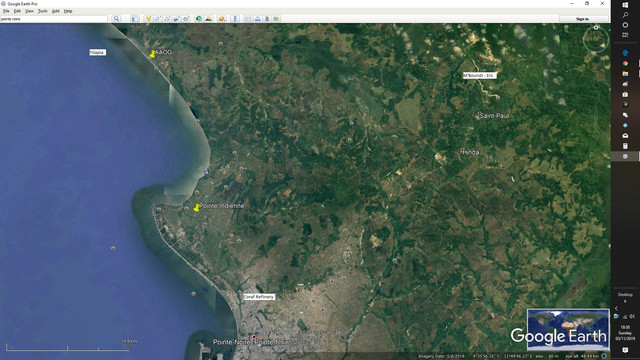This screenshot has height=360, width=640.
Task: Click the Pointe-Noire red marker
Action: [254, 337]
